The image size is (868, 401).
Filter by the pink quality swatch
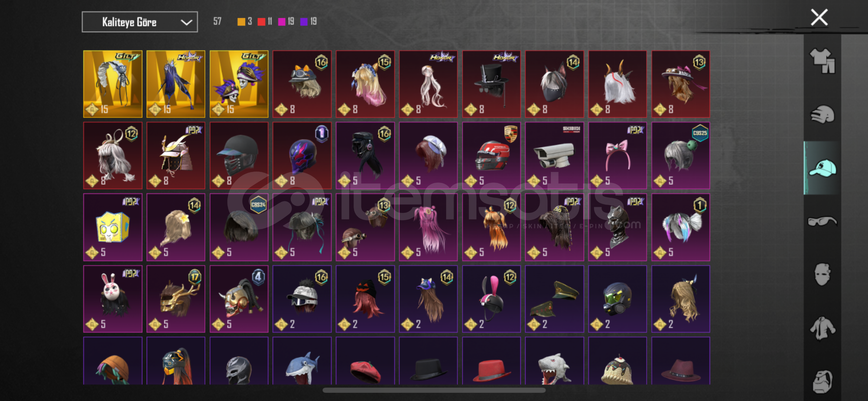click(282, 22)
